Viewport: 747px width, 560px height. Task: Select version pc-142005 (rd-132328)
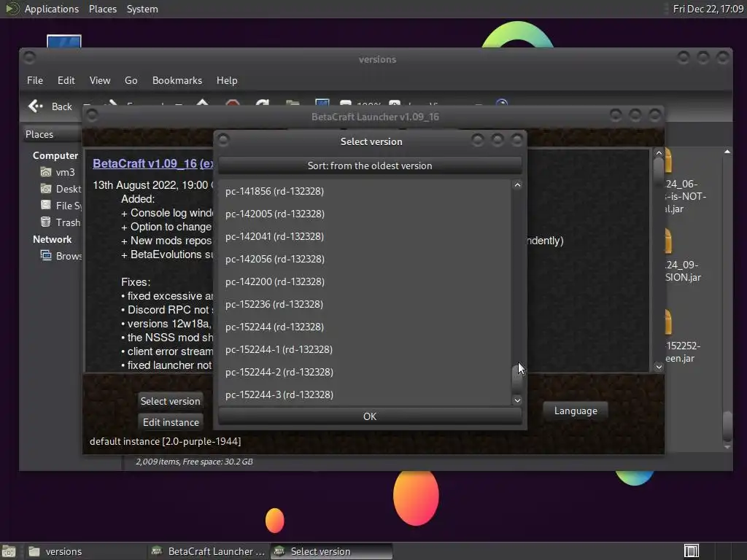pyautogui.click(x=365, y=214)
